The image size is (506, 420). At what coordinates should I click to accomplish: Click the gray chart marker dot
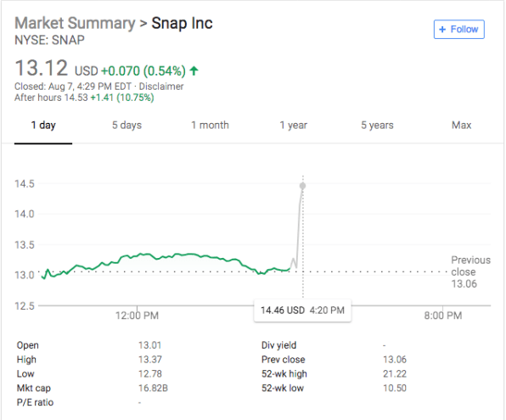pos(303,186)
